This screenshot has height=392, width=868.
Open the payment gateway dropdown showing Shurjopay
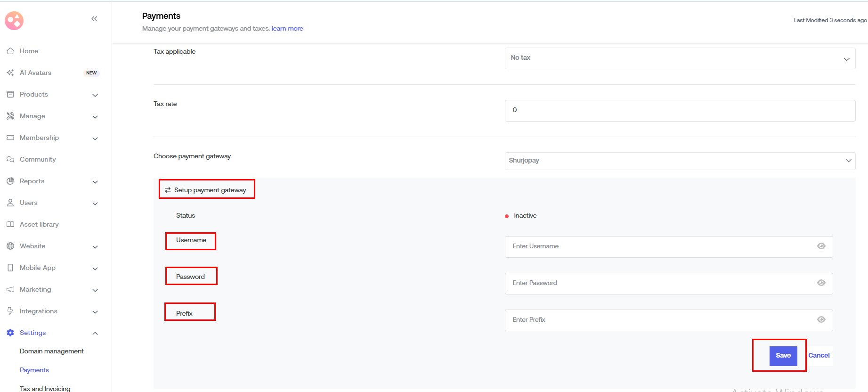tap(680, 161)
